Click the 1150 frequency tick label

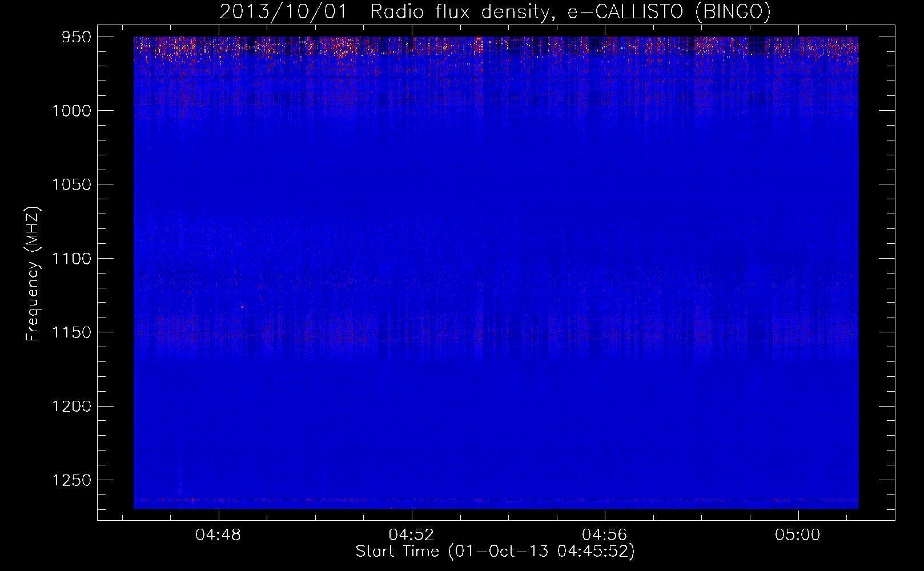pos(71,332)
